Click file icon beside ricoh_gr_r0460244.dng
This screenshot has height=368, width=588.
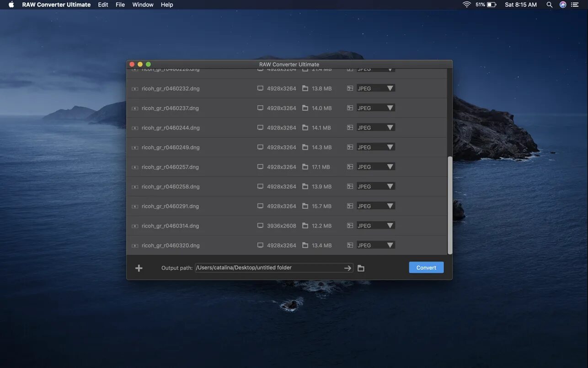point(135,128)
